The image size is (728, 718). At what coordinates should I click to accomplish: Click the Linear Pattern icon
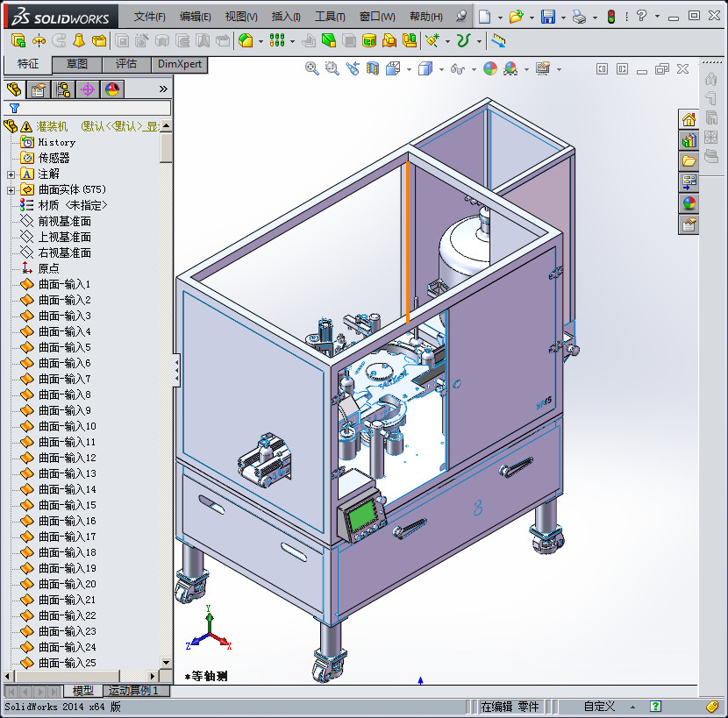(277, 41)
